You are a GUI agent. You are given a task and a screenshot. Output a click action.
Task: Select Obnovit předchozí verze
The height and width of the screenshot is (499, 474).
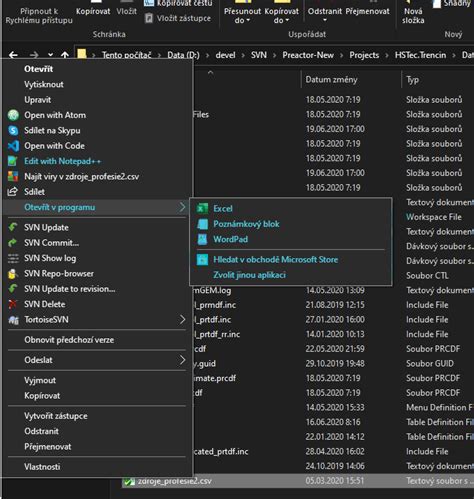(69, 340)
